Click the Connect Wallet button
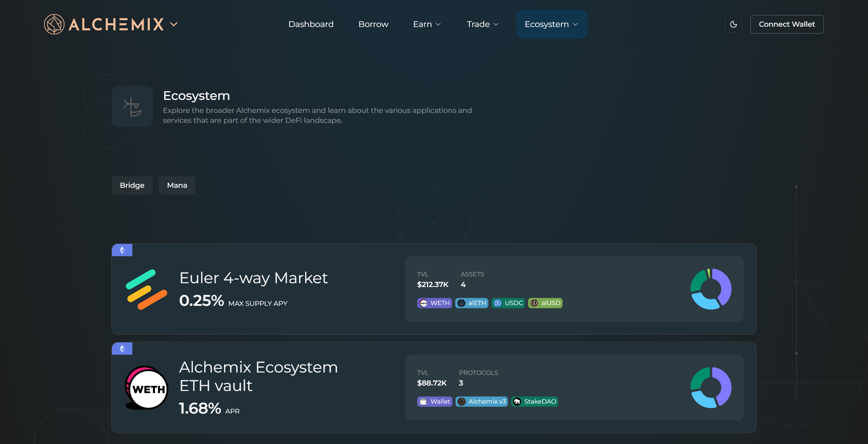Viewport: 868px width, 444px height. [x=787, y=24]
